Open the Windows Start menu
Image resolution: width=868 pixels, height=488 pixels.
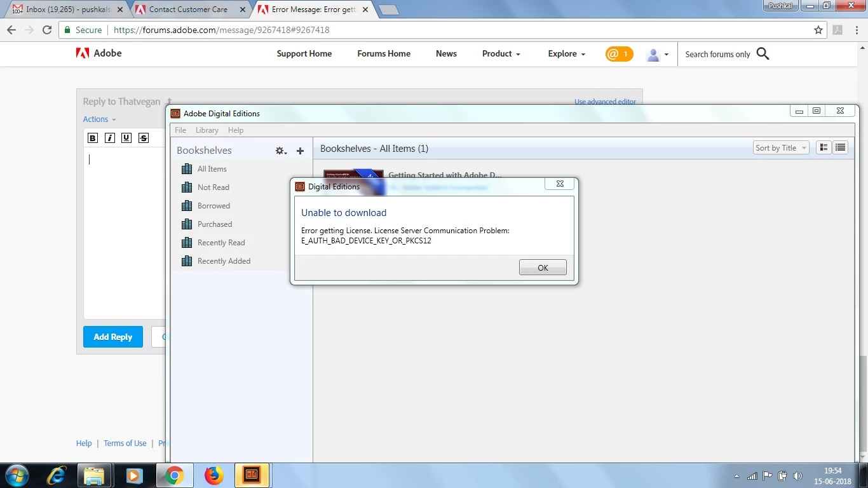pos(18,475)
